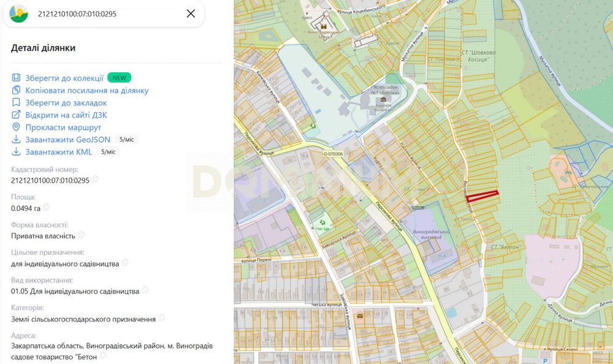Image resolution: width=613 pixels, height=364 pixels.
Task: Select Завантажити GeoJSON link
Action: 67,140
